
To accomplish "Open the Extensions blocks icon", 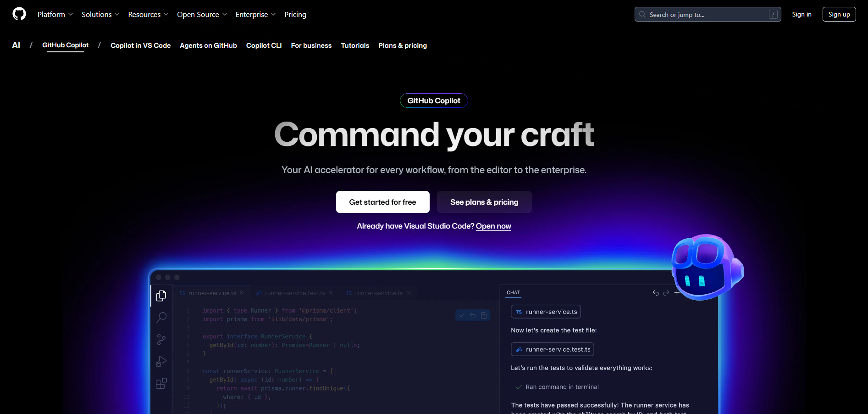I will tap(161, 383).
